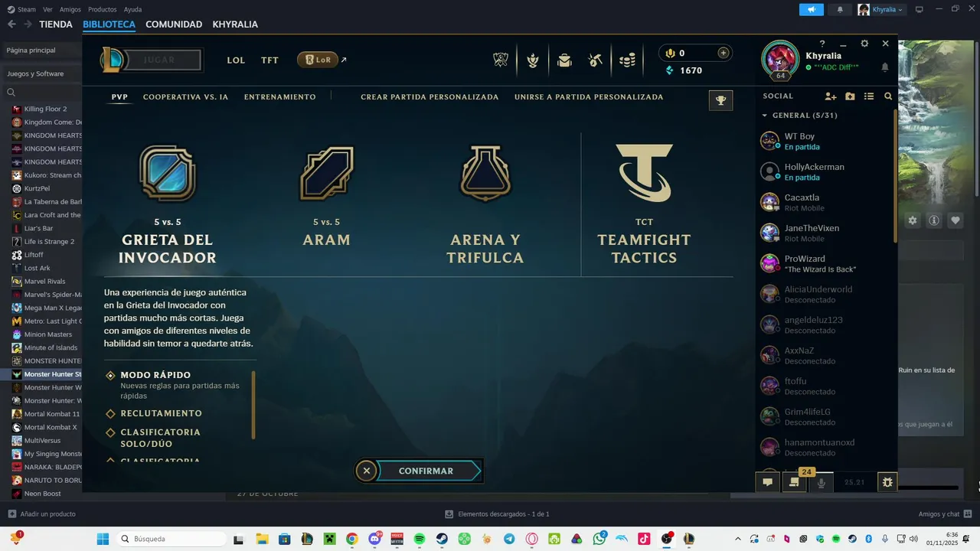
Task: Click the queue list scrollbar
Action: 253,405
